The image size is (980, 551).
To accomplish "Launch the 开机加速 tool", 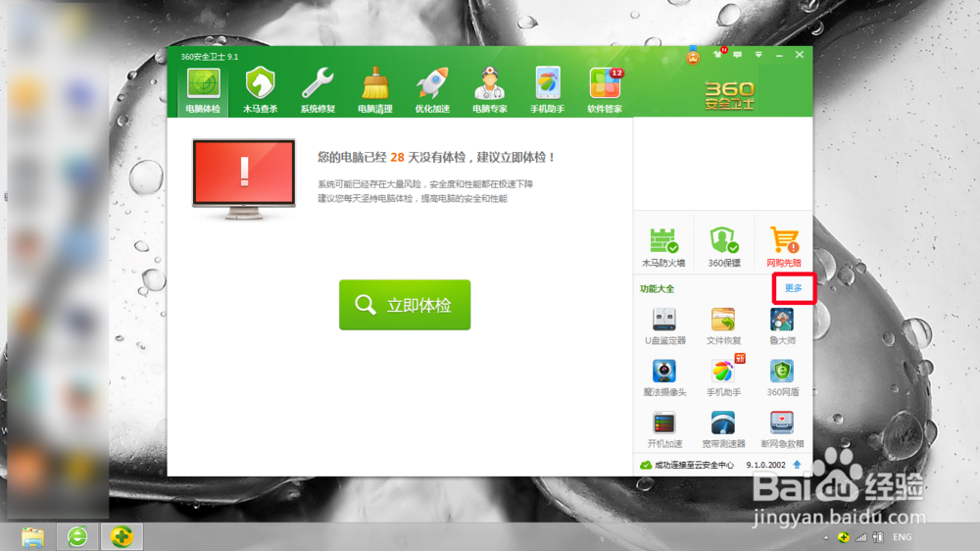I will 664,429.
